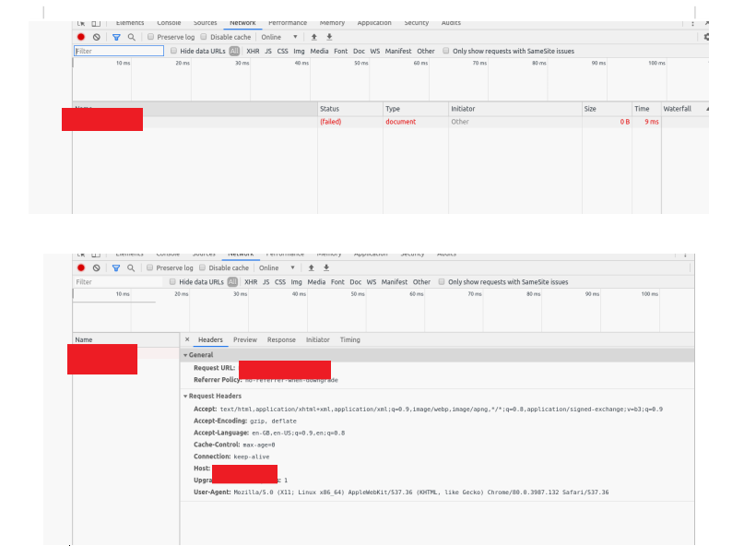Open the Performance tab in upper DevTools
The width and height of the screenshot is (756, 546).
tap(288, 23)
